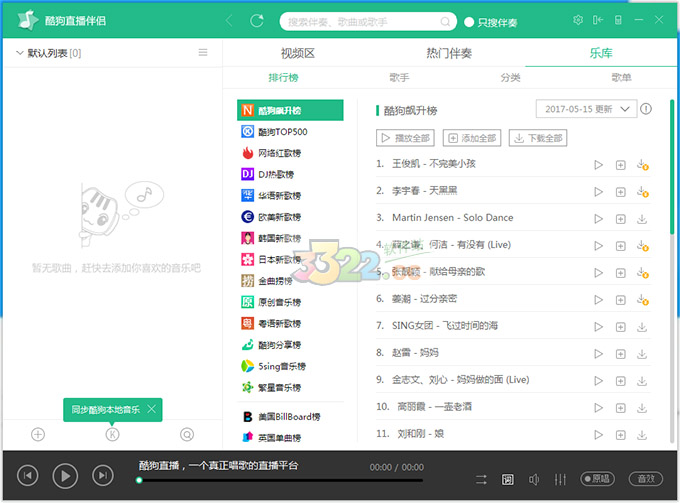680x503 pixels.
Task: Collapse the 默认列表 chevron
Action: [x=20, y=53]
